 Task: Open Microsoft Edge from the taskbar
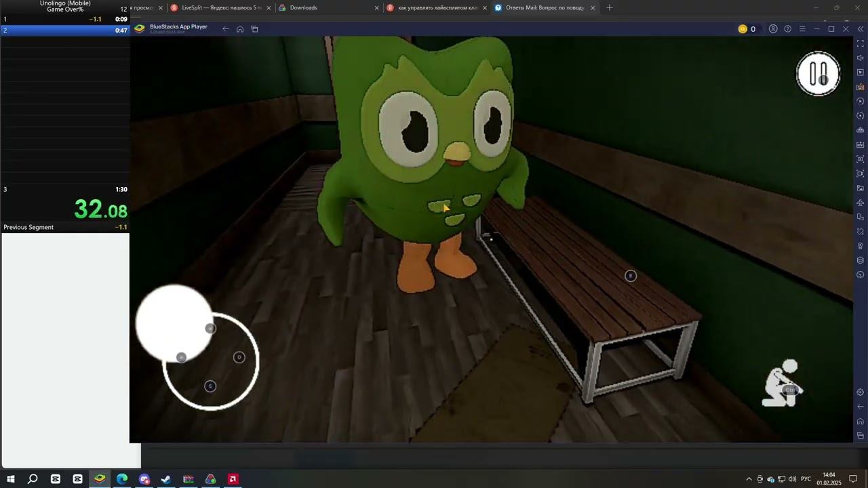click(x=122, y=479)
